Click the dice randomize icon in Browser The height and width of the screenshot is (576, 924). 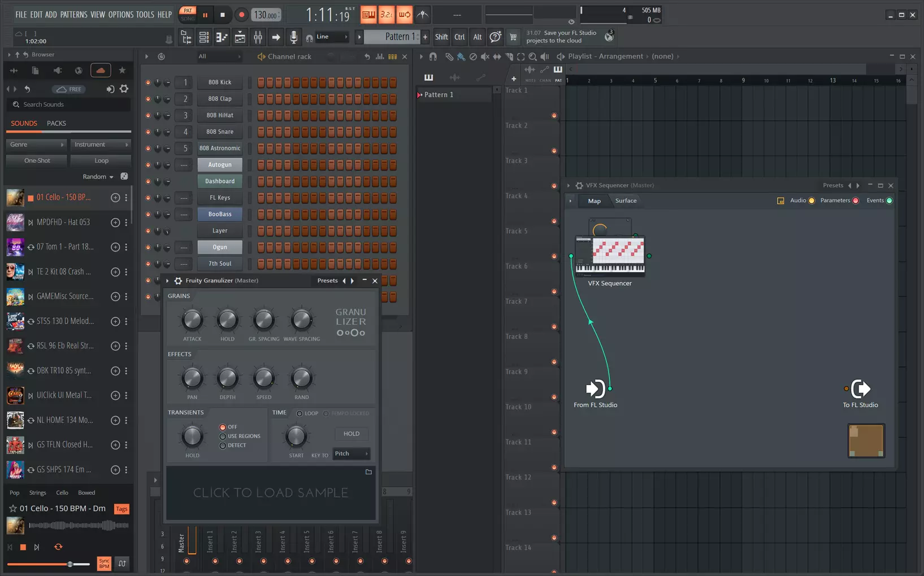pyautogui.click(x=124, y=177)
